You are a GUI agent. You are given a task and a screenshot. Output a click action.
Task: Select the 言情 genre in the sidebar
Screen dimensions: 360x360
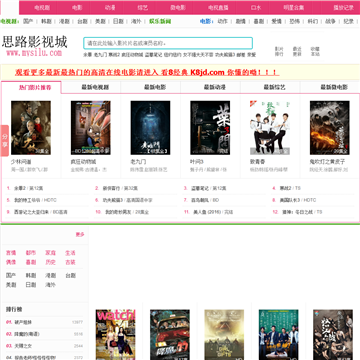11,253
